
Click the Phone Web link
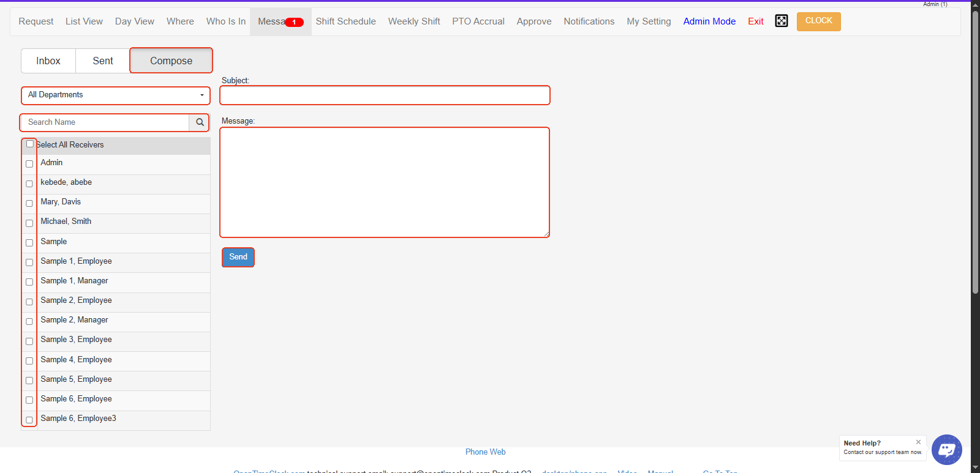[x=485, y=452]
